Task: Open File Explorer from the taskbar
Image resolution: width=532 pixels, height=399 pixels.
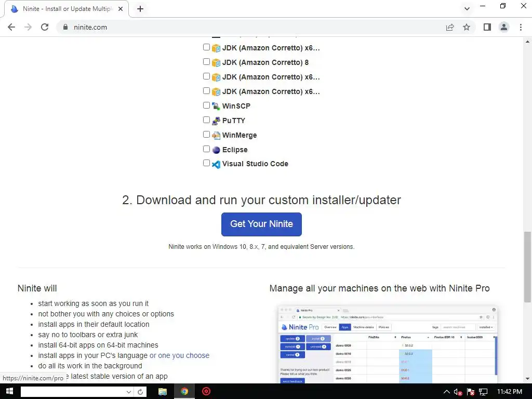Action: (x=163, y=392)
